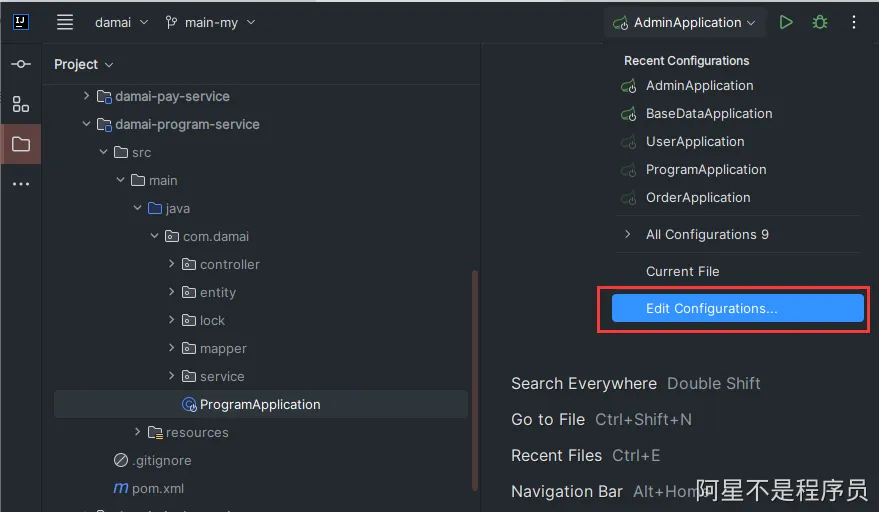Open pom.xml in the project tree

[x=157, y=488]
